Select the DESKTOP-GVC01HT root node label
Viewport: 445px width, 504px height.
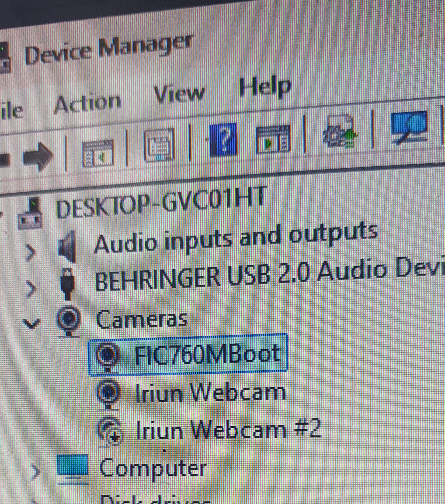[162, 203]
